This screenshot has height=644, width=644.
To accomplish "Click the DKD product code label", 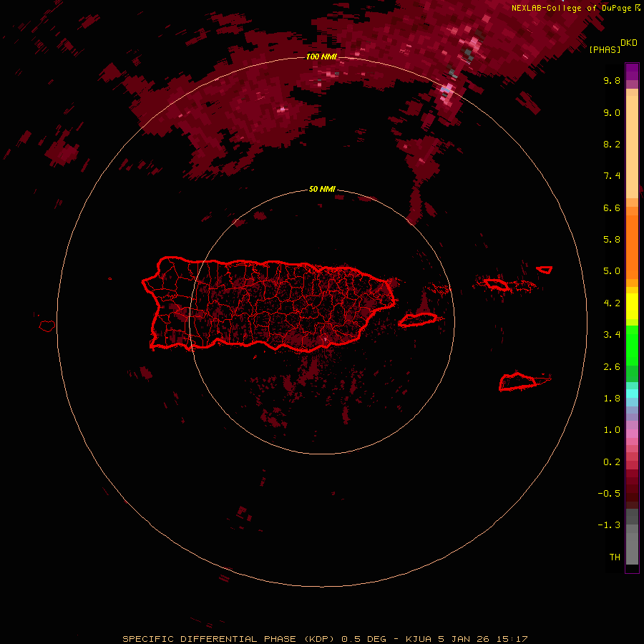I will click(629, 42).
